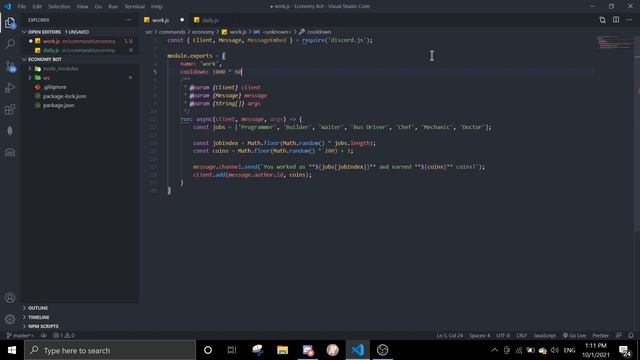Click the master branch indicator in status bar

tap(20, 336)
